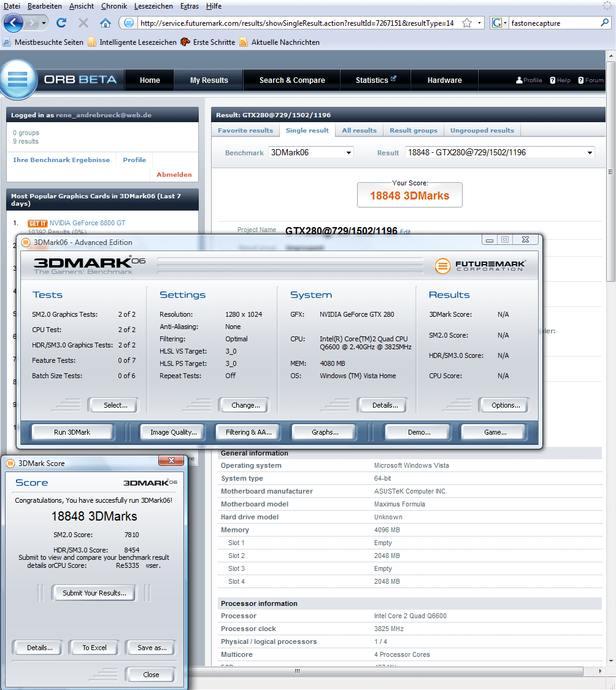Click the Google search engine icon

(x=497, y=23)
